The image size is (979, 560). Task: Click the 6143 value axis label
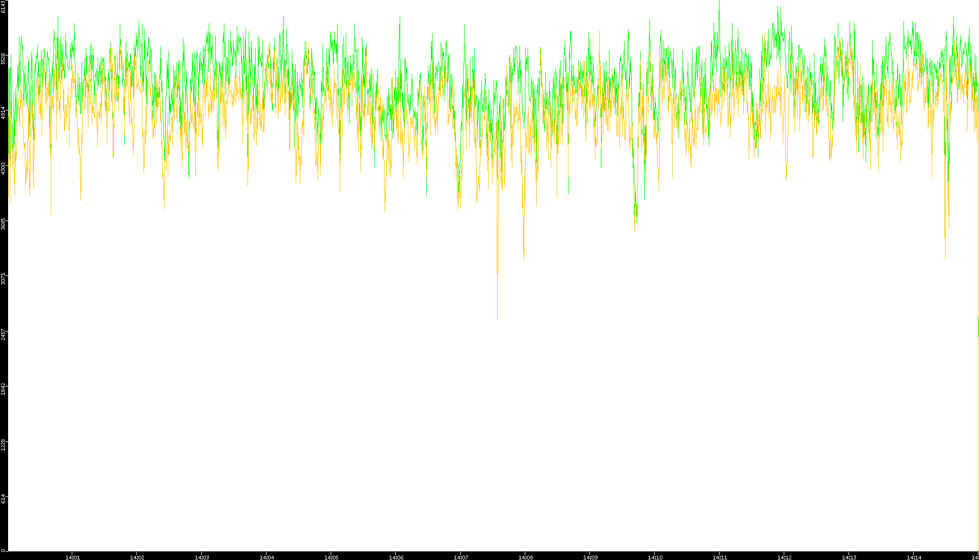click(x=3, y=6)
